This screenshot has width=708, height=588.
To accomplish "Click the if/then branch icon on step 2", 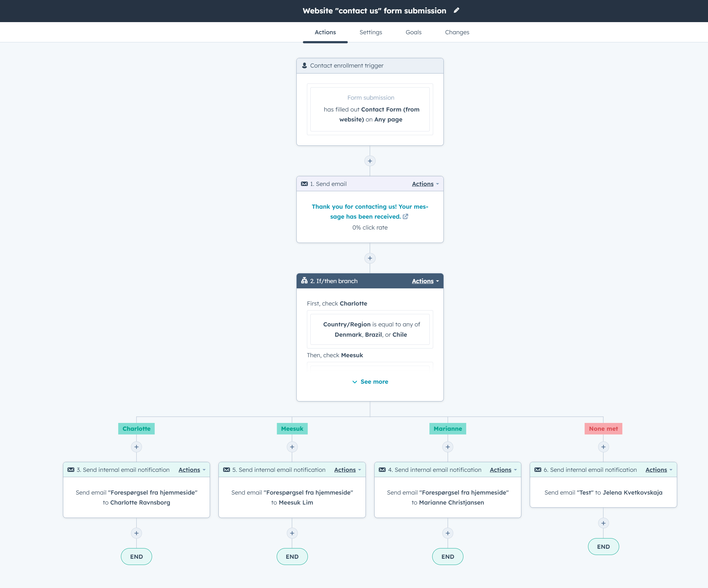I will coord(304,281).
